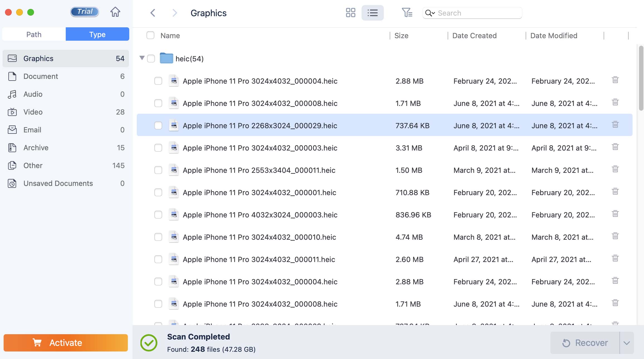Open the filter options icon
The height and width of the screenshot is (359, 644).
[x=407, y=13]
